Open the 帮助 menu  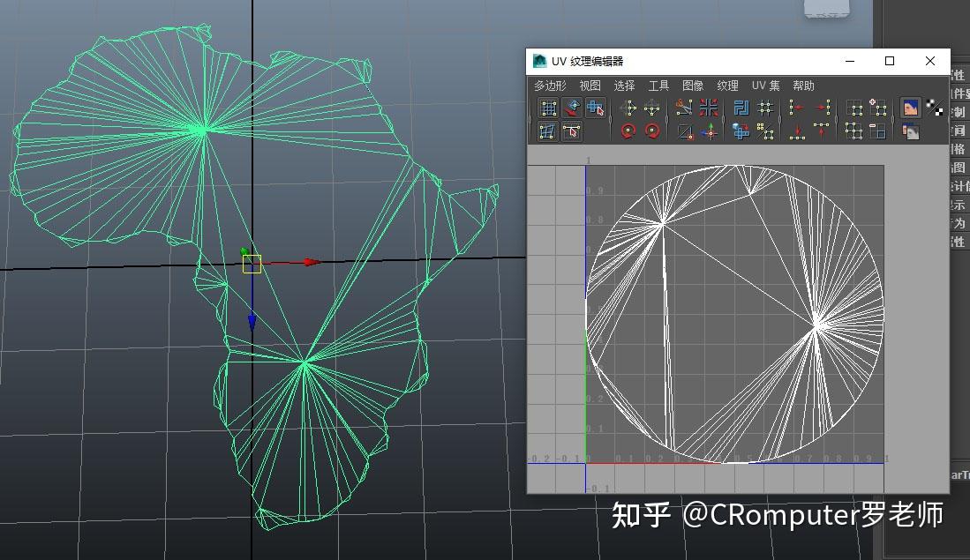tap(803, 86)
